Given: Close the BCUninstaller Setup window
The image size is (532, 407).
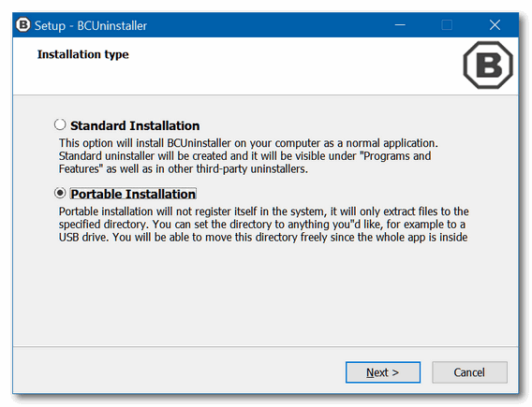Looking at the screenshot, I should pos(495,25).
